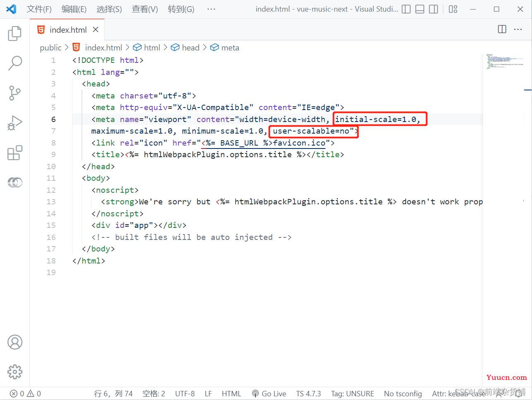The height and width of the screenshot is (400, 532).
Task: Select the index.html editor tab
Action: [x=67, y=29]
